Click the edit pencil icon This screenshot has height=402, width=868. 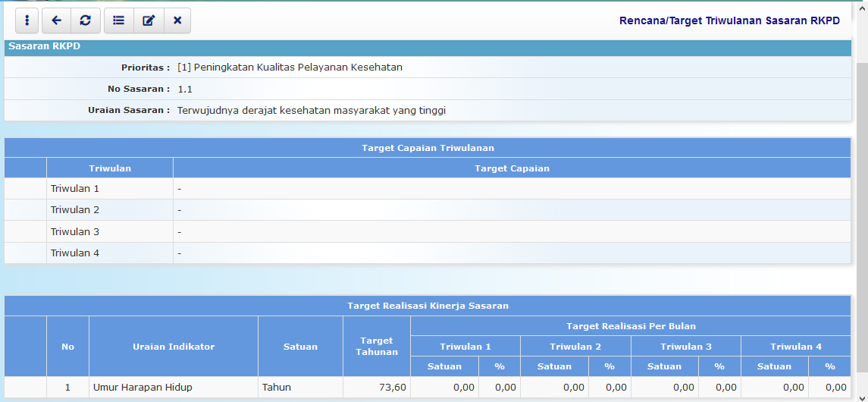pos(149,20)
